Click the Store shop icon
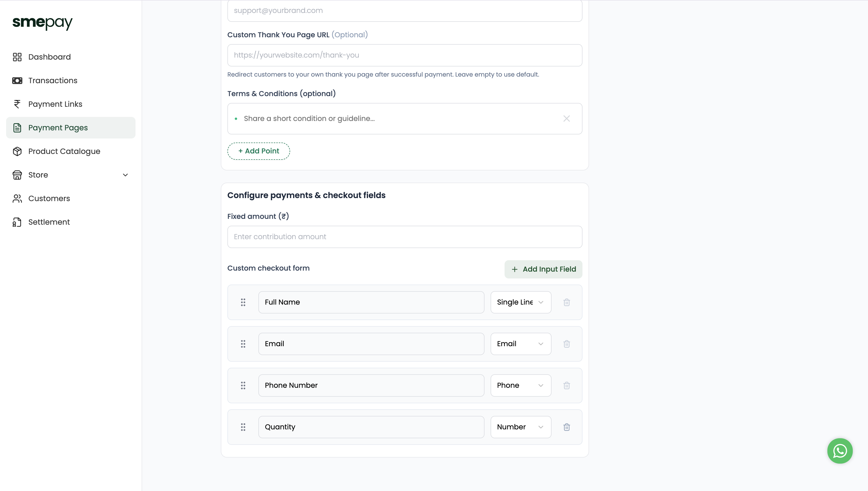 (17, 175)
